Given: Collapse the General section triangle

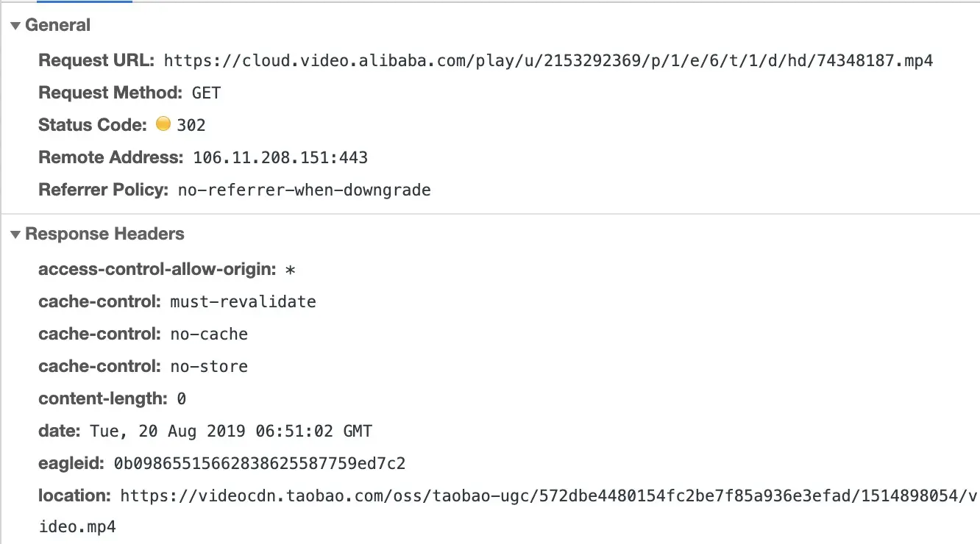Looking at the screenshot, I should coord(15,26).
